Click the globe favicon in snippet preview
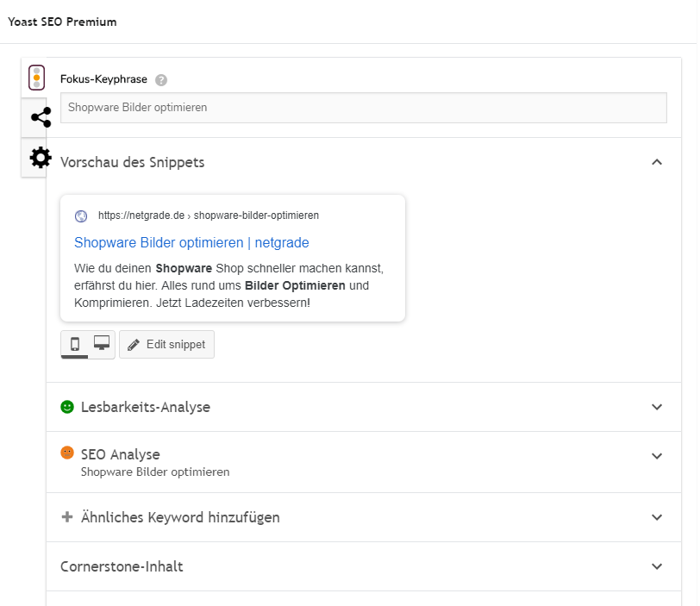The height and width of the screenshot is (606, 700). (x=81, y=216)
